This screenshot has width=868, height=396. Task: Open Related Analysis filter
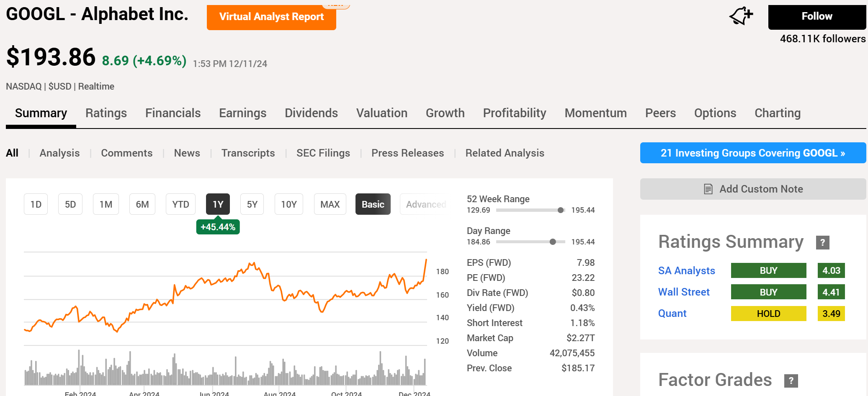click(x=505, y=153)
